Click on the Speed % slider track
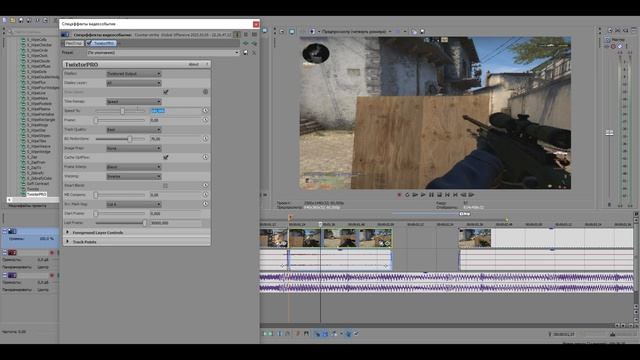The width and height of the screenshot is (640, 360). pos(120,111)
